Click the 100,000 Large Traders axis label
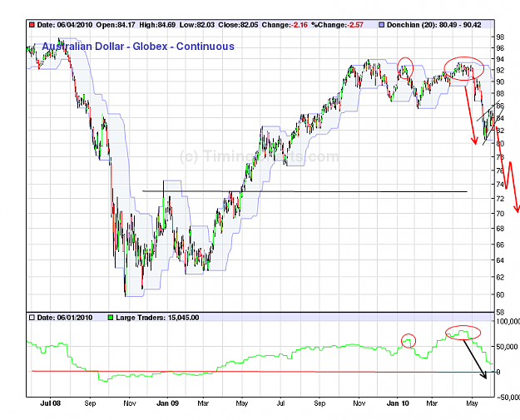This screenshot has height=420, width=520. coord(508,322)
